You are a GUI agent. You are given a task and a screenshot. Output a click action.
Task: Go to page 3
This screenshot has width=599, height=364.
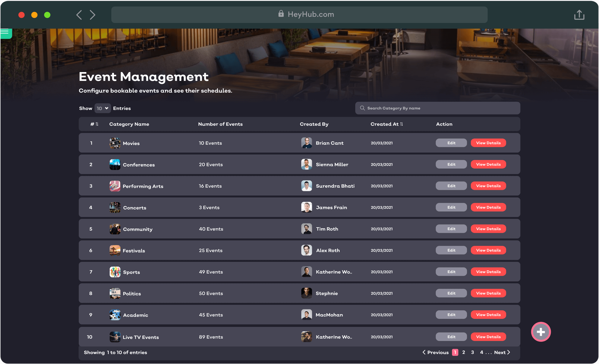pos(472,352)
